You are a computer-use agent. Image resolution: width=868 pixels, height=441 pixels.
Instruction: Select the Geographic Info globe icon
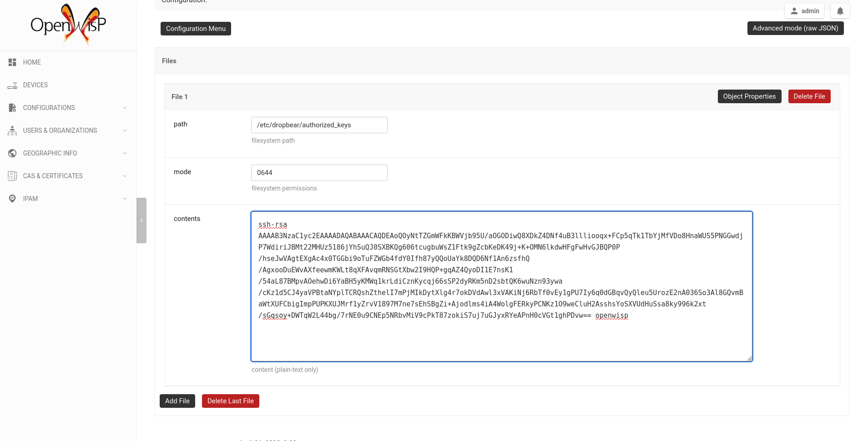point(12,153)
